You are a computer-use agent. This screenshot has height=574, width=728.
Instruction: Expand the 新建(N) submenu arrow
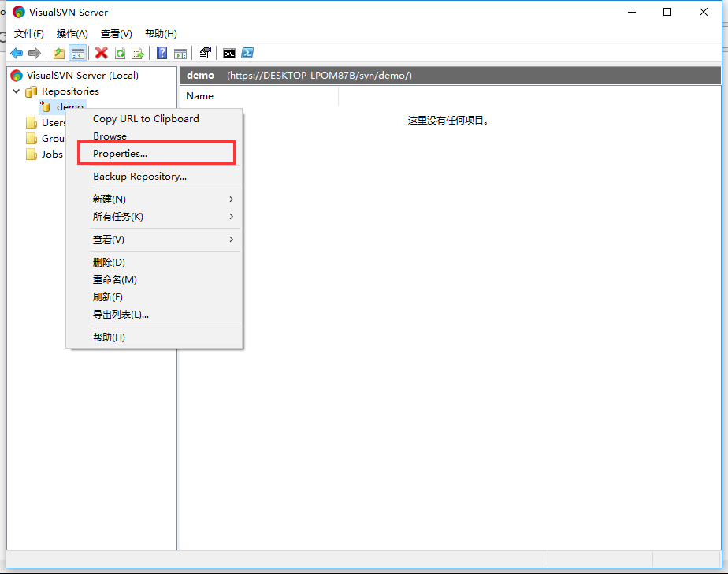click(x=231, y=199)
